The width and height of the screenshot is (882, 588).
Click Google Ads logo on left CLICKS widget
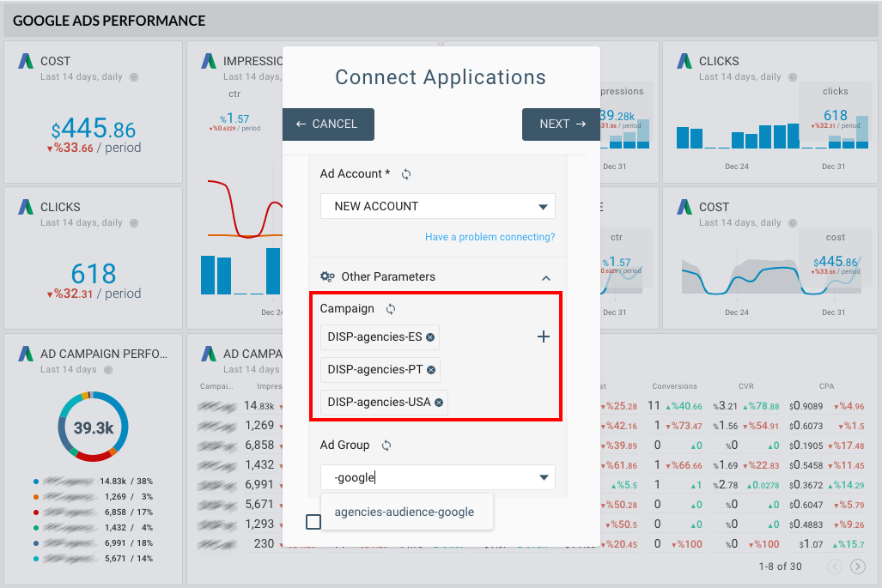pyautogui.click(x=26, y=207)
